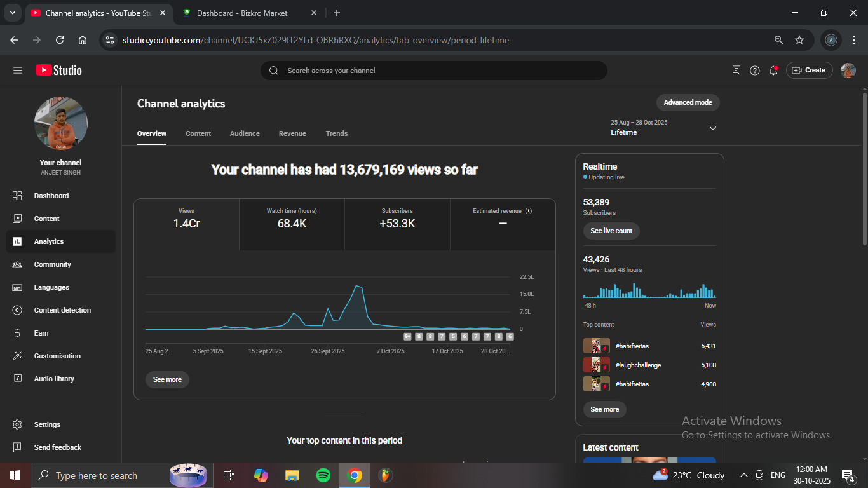Select the Watch time (hours) metric card

point(292,219)
